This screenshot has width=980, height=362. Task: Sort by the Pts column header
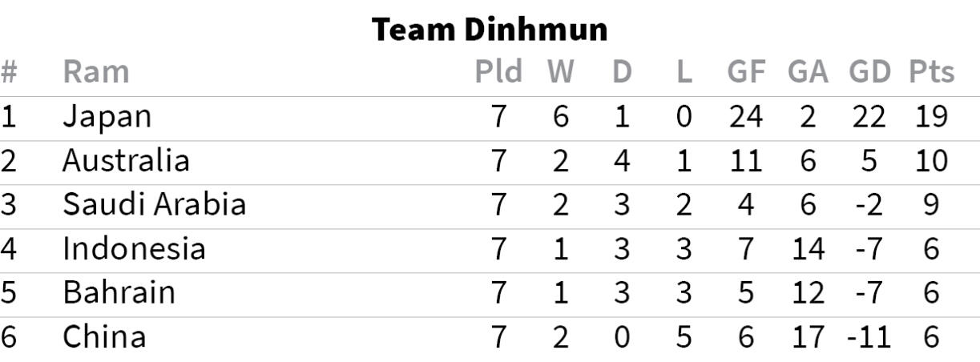click(x=931, y=72)
